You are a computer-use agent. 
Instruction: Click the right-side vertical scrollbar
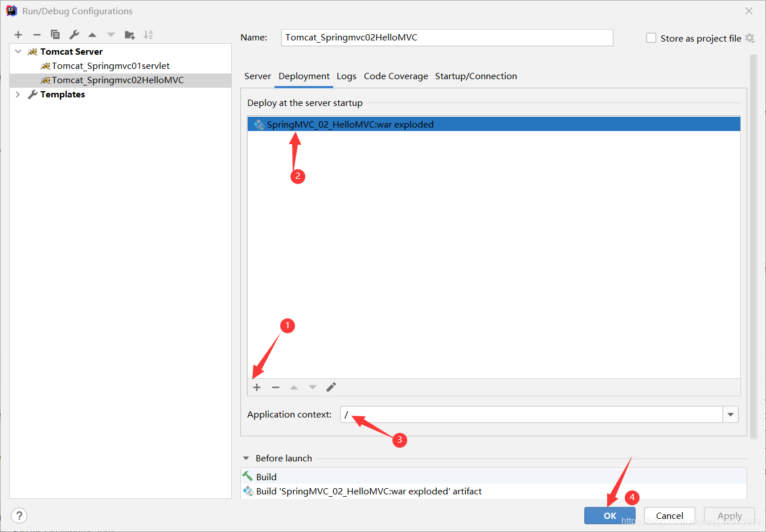(x=753, y=247)
